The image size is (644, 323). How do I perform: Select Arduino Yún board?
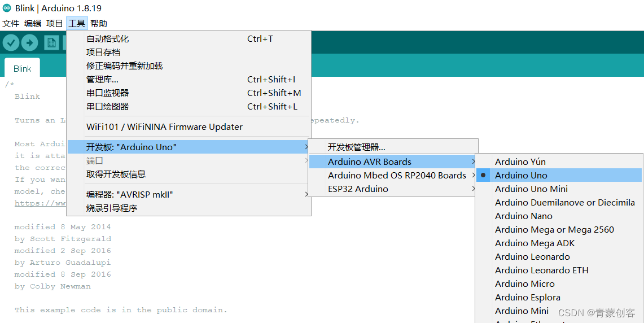[559, 161]
